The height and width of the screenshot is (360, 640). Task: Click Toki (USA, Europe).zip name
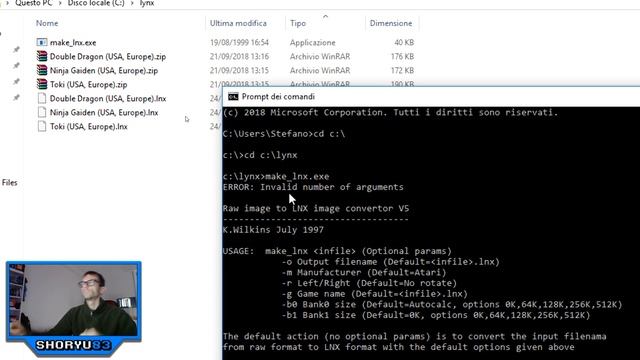(89, 84)
